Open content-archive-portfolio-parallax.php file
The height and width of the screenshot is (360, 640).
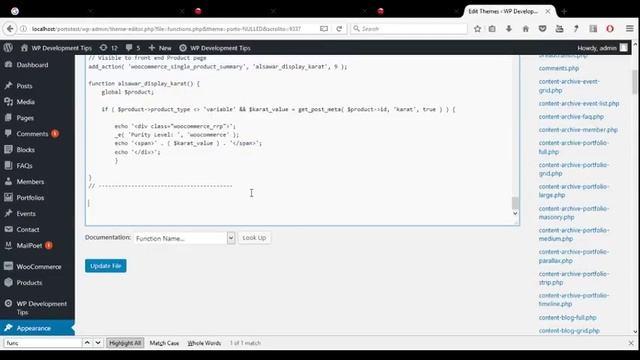(573, 256)
